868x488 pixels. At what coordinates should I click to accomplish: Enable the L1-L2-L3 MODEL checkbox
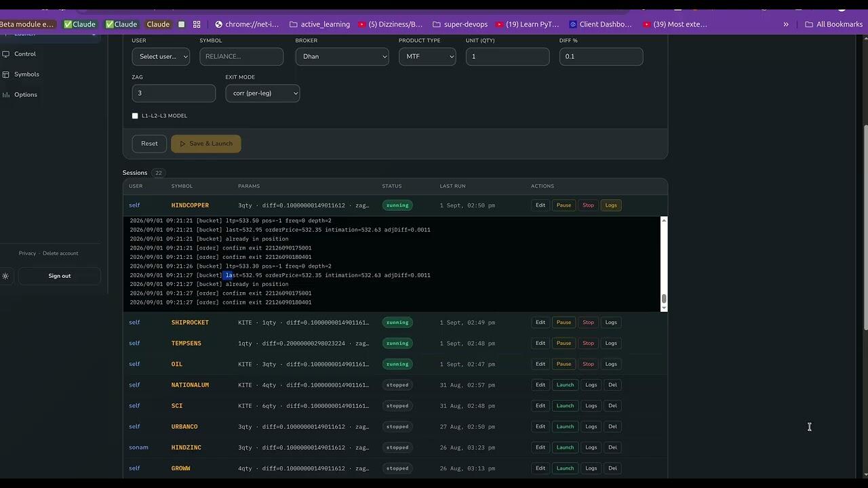[135, 116]
